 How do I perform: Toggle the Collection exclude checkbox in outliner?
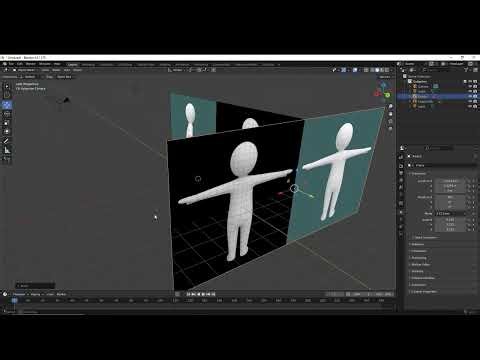tap(465, 81)
